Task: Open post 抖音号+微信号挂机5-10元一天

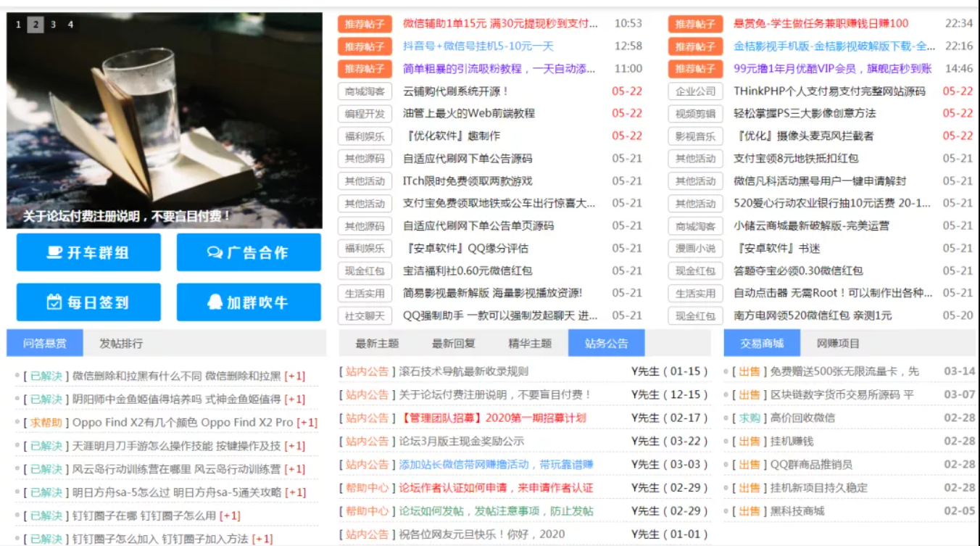Action: coord(478,46)
